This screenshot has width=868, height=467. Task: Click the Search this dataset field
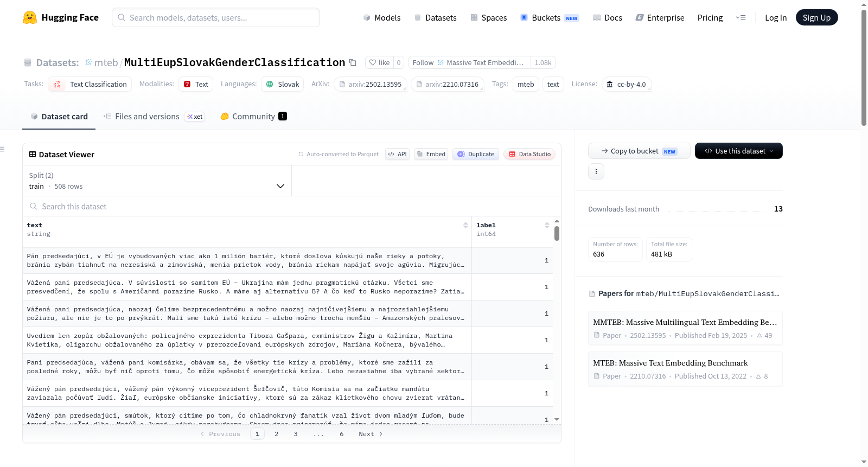coord(292,206)
